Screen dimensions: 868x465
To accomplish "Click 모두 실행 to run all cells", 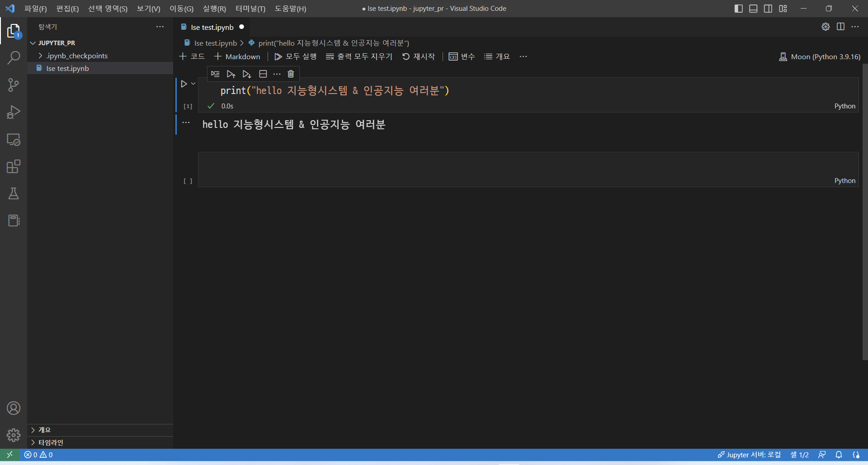I will pos(296,56).
